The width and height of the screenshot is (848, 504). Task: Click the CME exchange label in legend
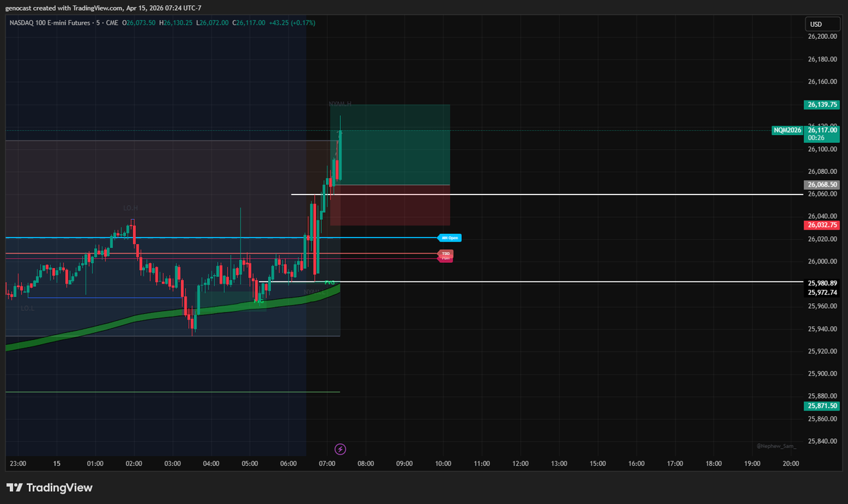click(x=112, y=23)
